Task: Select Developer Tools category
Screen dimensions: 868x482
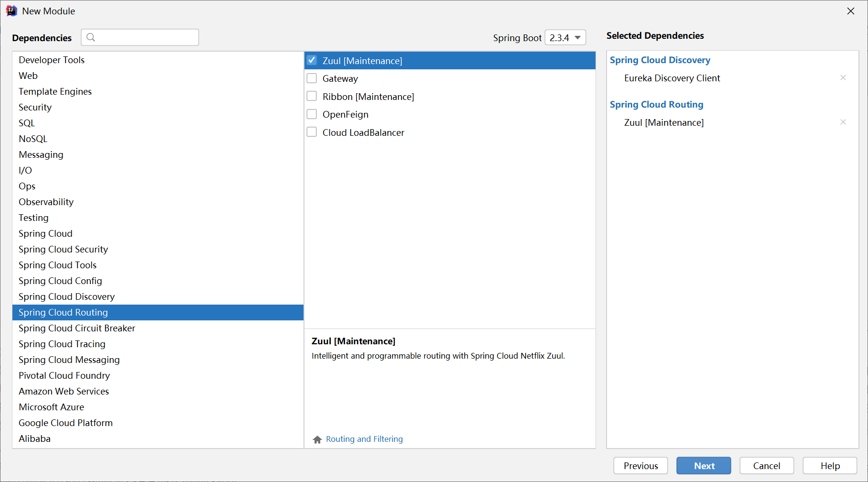Action: coord(158,60)
